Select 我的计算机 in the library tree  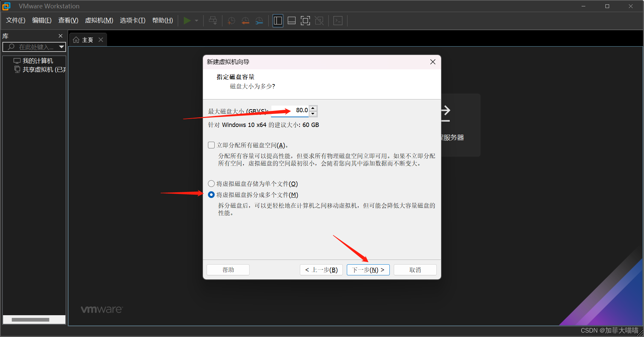tap(38, 61)
